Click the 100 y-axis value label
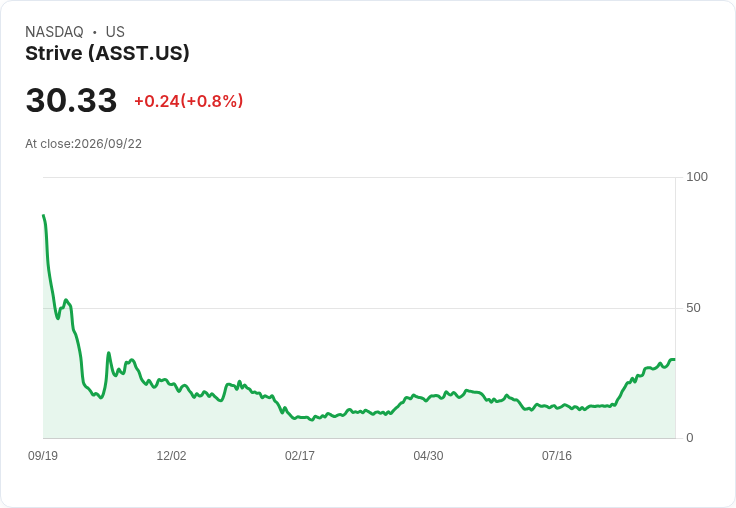This screenshot has width=736, height=508. pos(697,177)
